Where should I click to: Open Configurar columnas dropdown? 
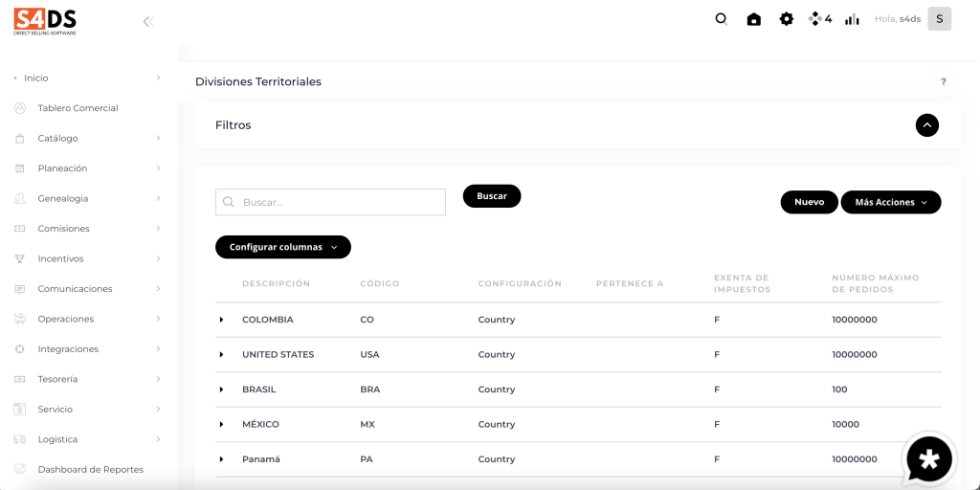point(283,247)
